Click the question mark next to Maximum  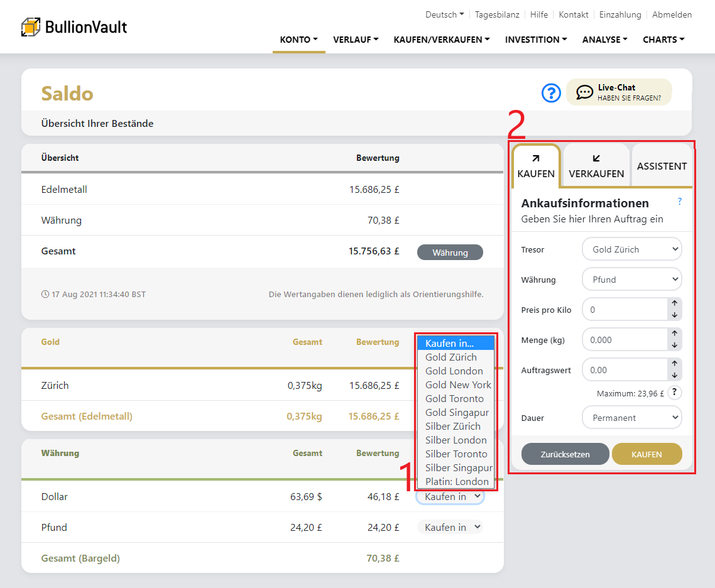[674, 393]
